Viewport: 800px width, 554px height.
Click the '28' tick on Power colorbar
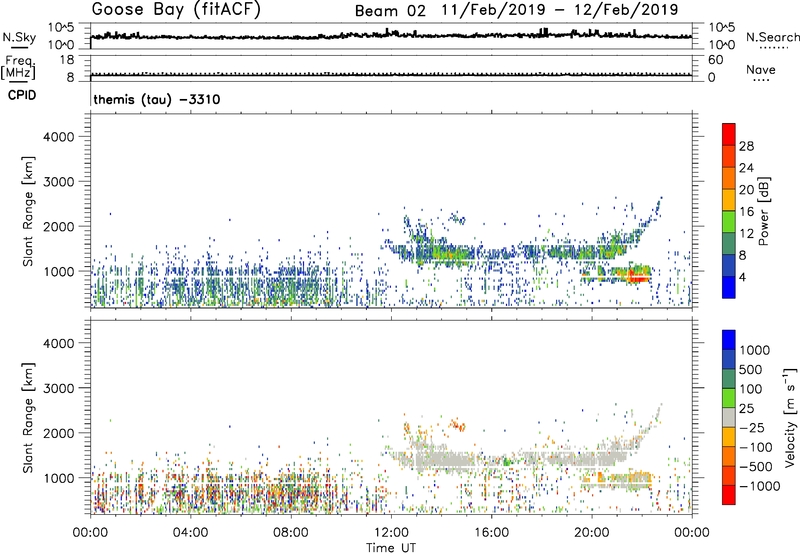click(746, 146)
